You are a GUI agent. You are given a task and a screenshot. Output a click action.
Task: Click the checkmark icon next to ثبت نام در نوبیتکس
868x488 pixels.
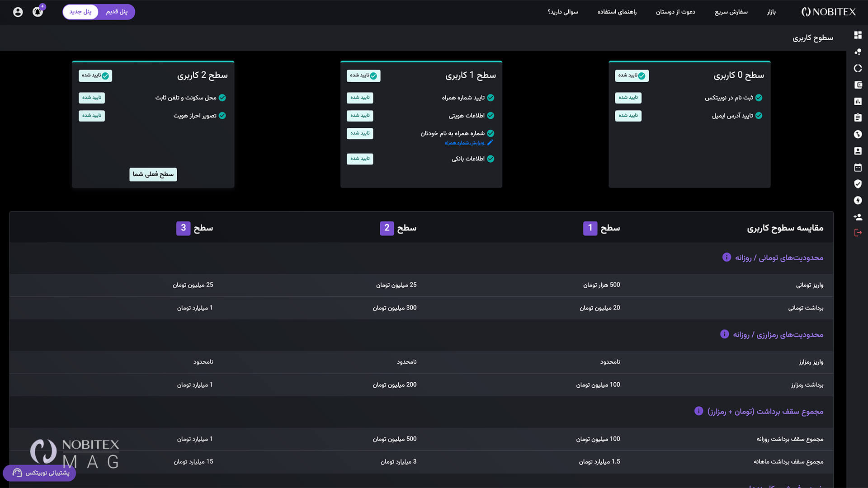(759, 98)
